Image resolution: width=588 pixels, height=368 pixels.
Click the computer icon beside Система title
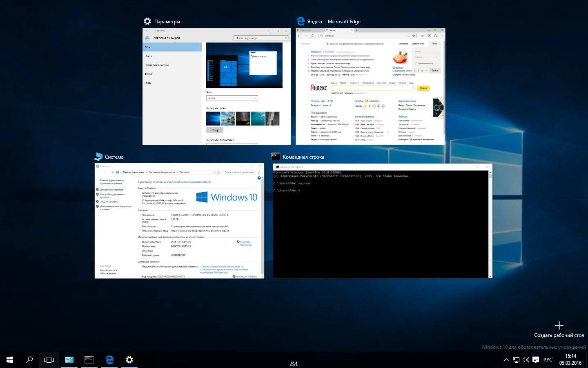point(98,157)
